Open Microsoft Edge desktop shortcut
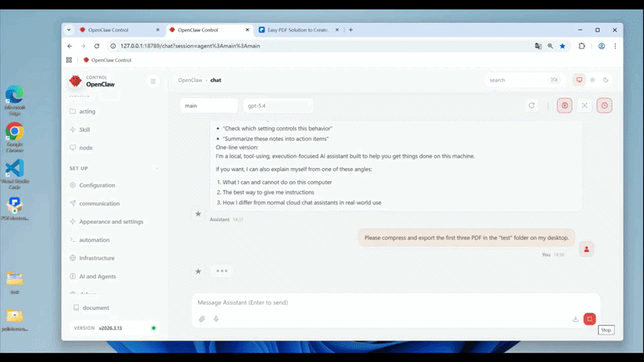Screen dimensions: 644x362 coord(14,101)
